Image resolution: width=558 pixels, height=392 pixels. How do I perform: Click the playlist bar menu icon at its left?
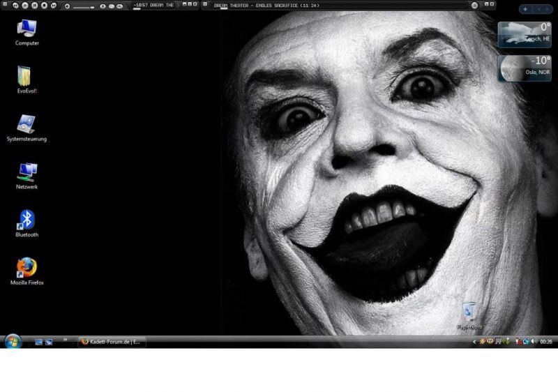pyautogui.click(x=205, y=4)
